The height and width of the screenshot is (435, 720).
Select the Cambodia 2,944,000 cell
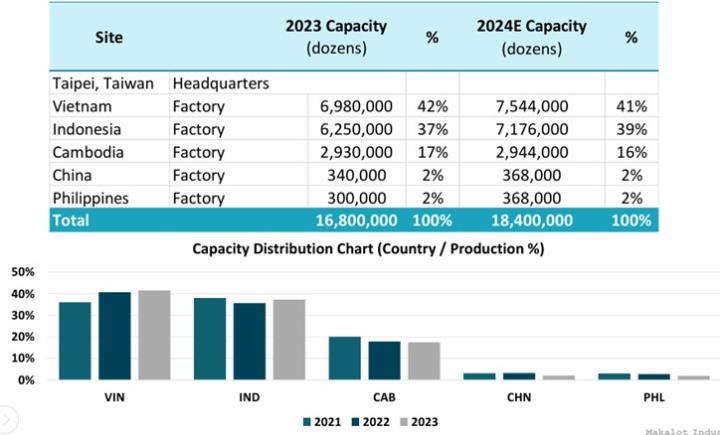(532, 152)
